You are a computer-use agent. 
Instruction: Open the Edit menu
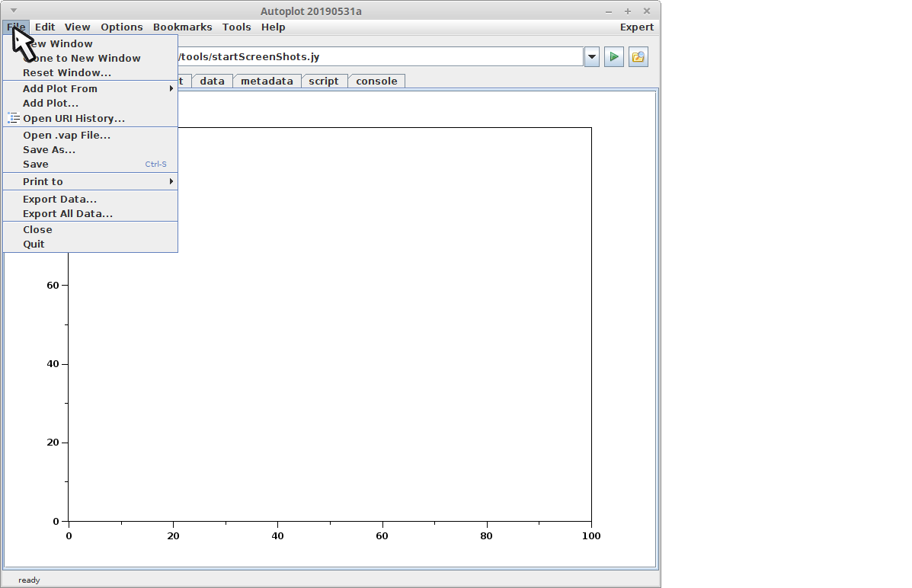[45, 27]
